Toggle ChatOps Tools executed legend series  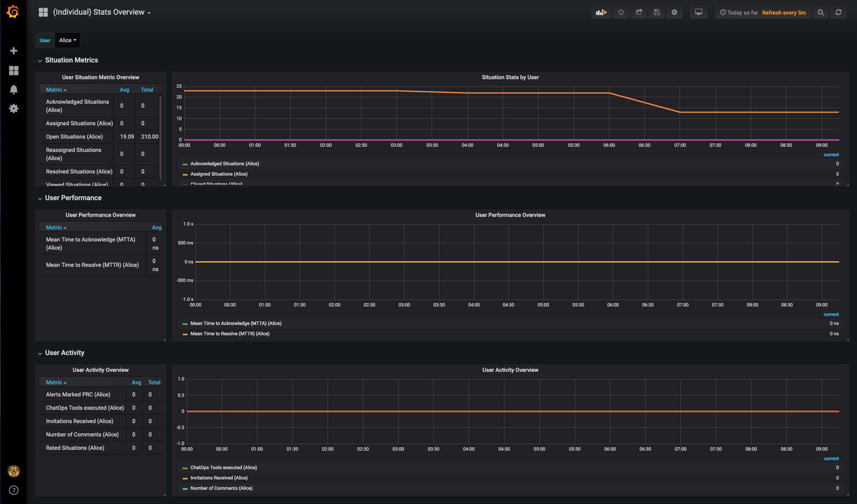pyautogui.click(x=224, y=467)
